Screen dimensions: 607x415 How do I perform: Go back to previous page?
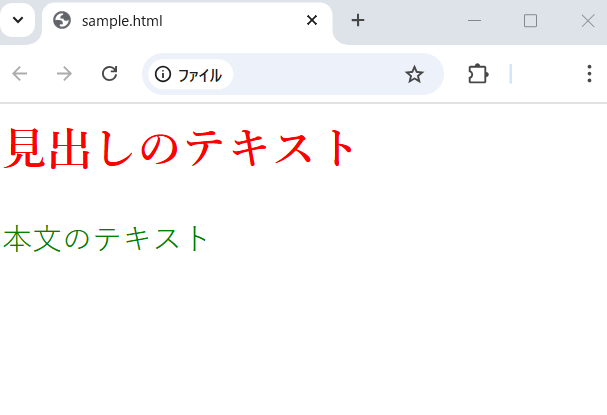pos(19,74)
